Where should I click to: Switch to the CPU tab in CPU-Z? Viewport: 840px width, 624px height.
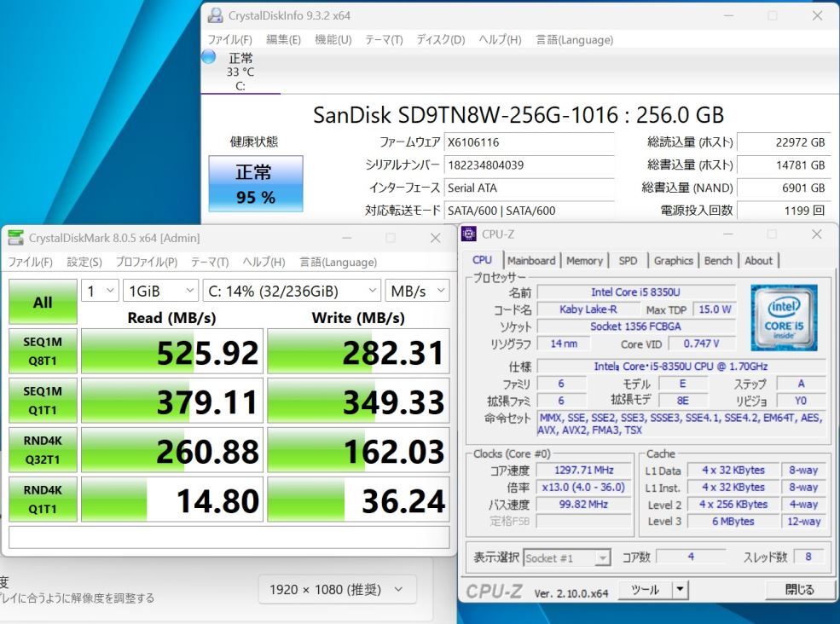click(x=482, y=260)
